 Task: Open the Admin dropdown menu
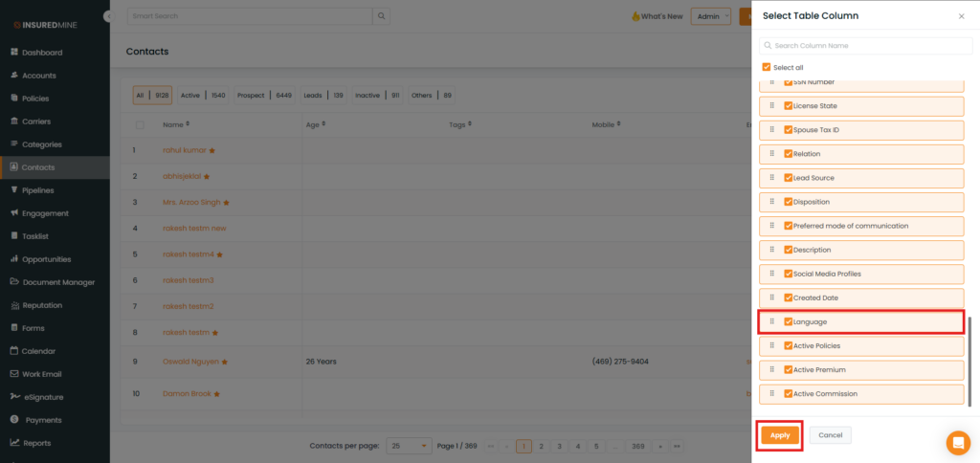[713, 16]
